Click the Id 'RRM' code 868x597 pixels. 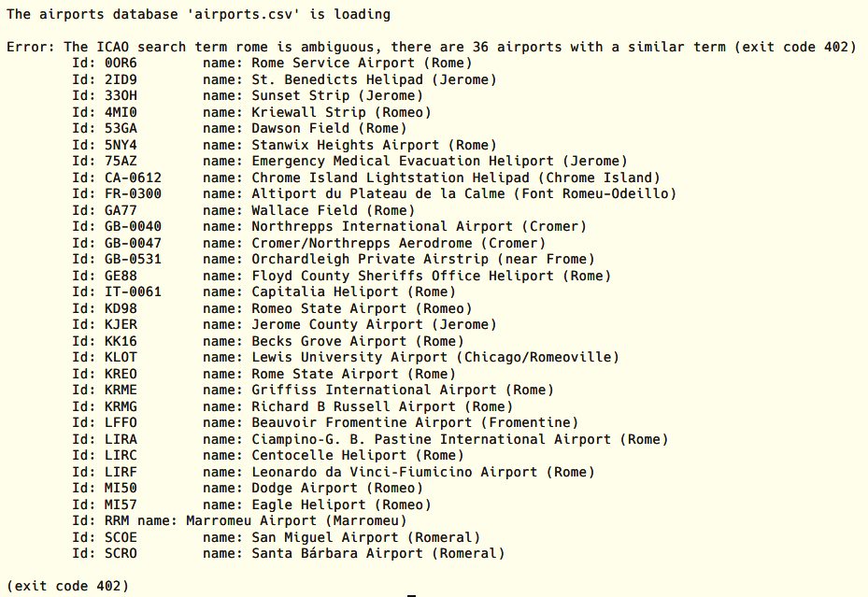(117, 520)
